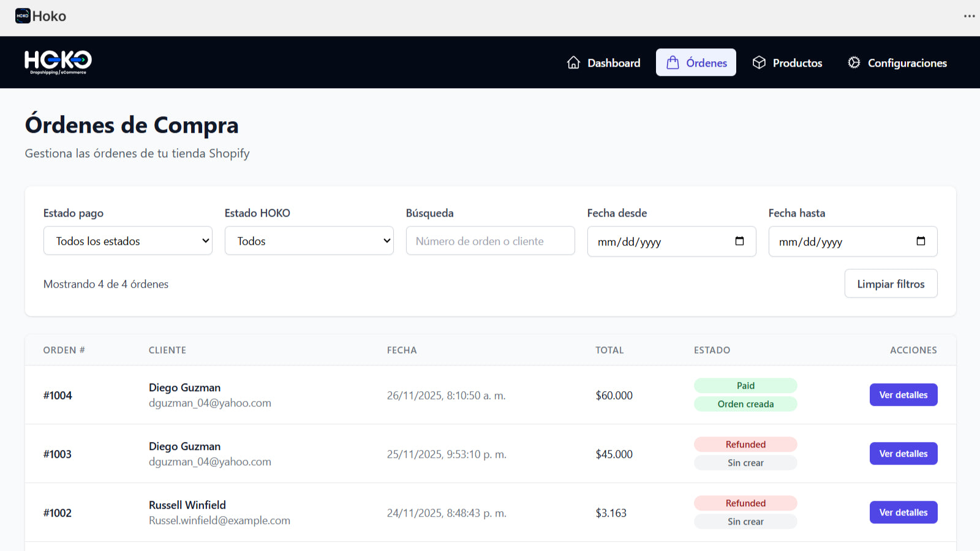Click the email dguzman_04@yahoo.com in order #1004
This screenshot has height=551, width=980.
coord(210,403)
